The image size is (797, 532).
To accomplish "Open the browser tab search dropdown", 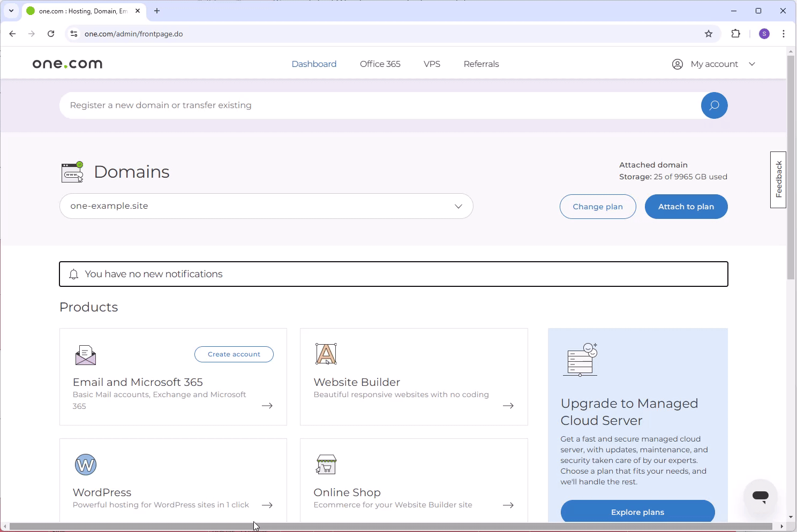I will point(11,11).
